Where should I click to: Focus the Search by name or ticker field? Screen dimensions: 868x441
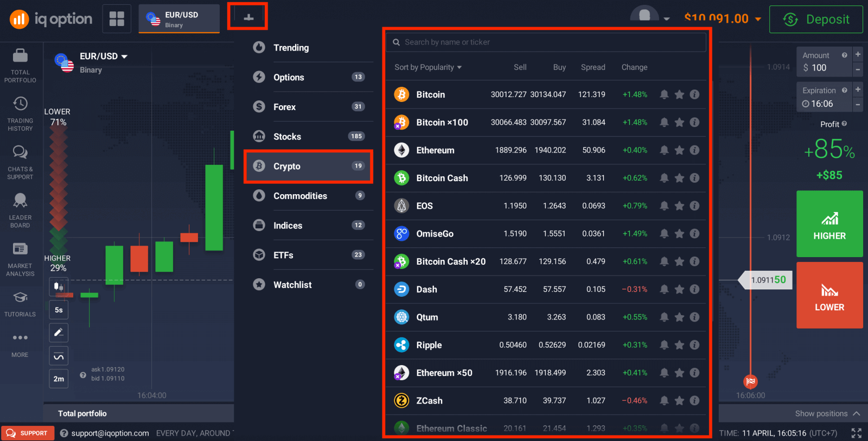coord(546,42)
